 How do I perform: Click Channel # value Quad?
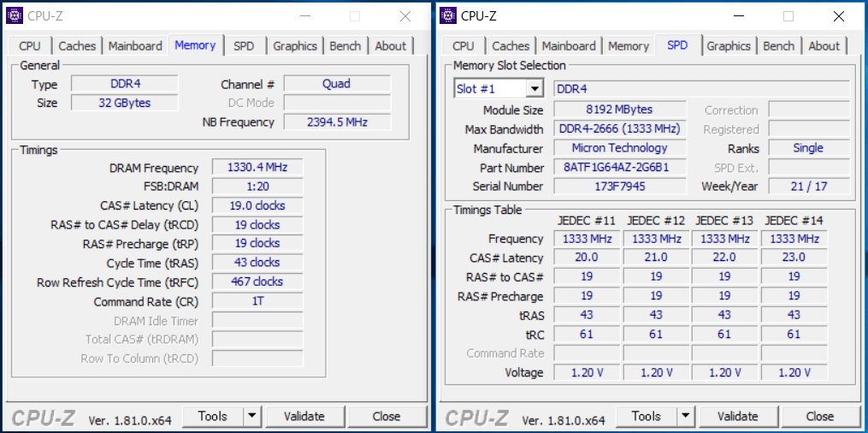click(337, 84)
